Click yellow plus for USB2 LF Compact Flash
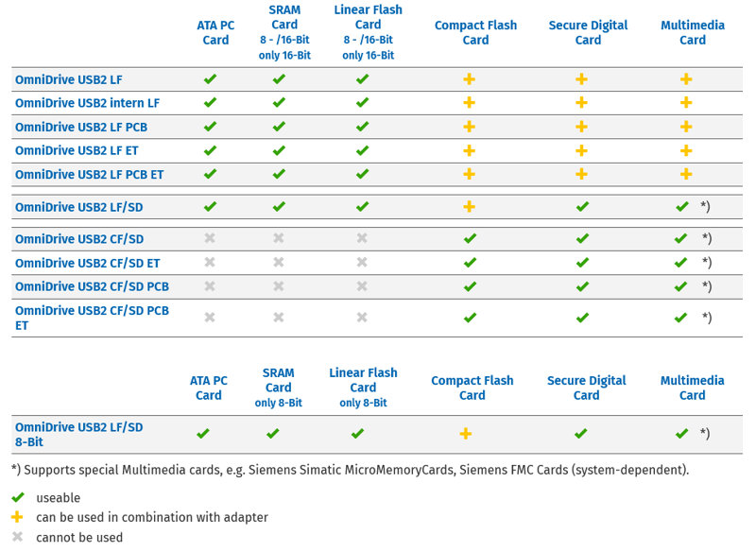The width and height of the screenshot is (756, 552). pyautogui.click(x=469, y=79)
